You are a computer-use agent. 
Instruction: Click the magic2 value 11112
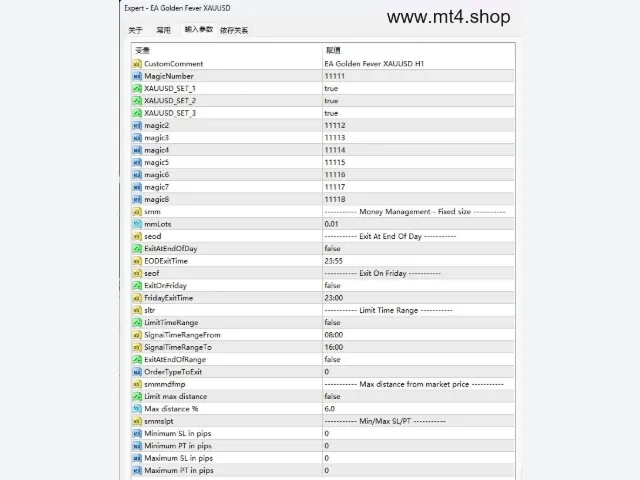point(335,125)
